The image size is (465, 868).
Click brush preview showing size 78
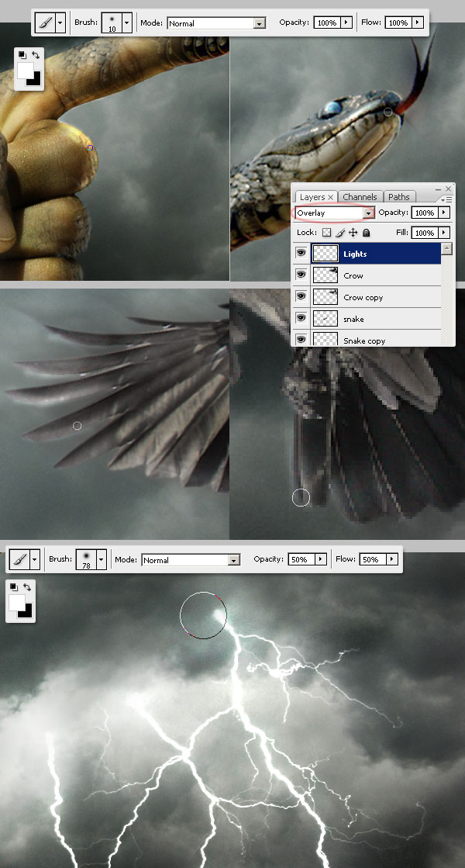coord(86,559)
